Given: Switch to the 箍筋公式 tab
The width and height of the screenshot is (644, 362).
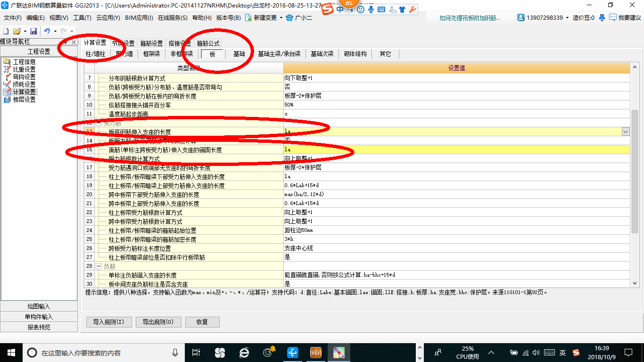Looking at the screenshot, I should [208, 43].
